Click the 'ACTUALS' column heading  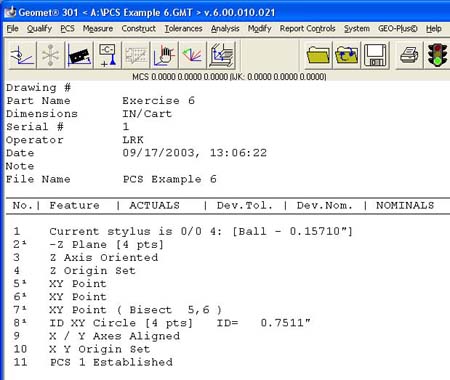point(154,205)
